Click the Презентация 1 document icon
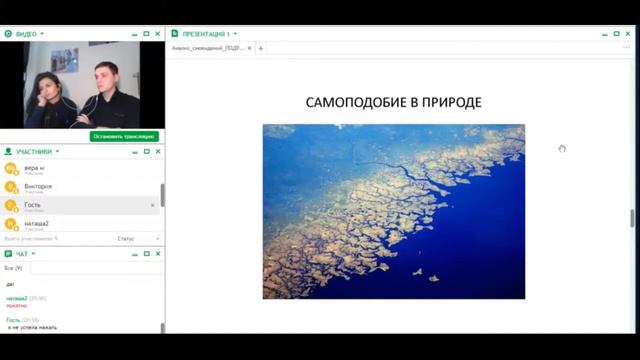The image size is (640, 360). pos(175,33)
